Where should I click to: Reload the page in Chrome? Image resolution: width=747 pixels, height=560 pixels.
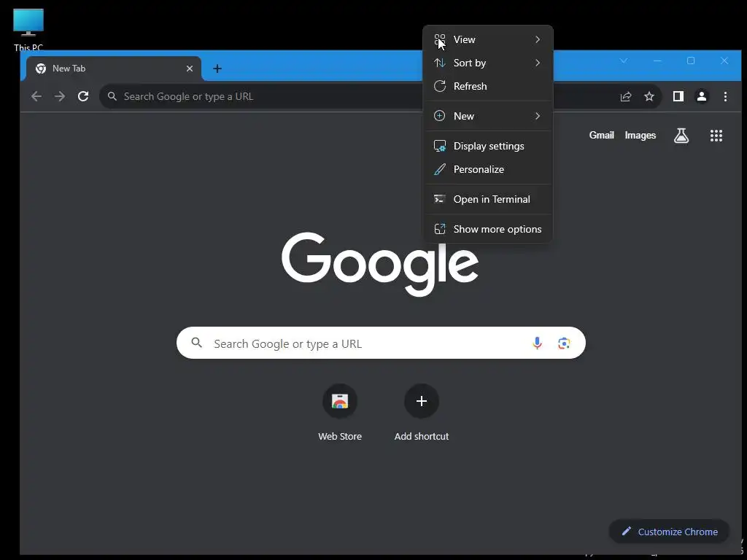[83, 97]
